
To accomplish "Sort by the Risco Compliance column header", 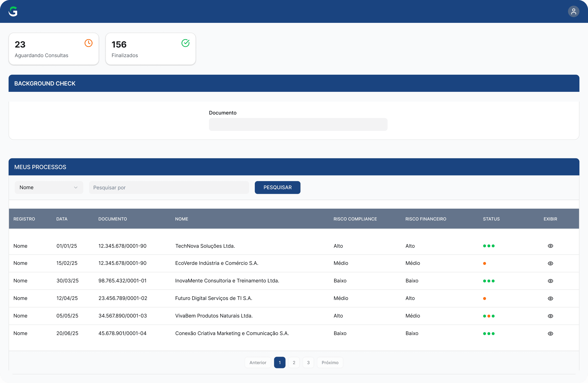I will [x=355, y=219].
